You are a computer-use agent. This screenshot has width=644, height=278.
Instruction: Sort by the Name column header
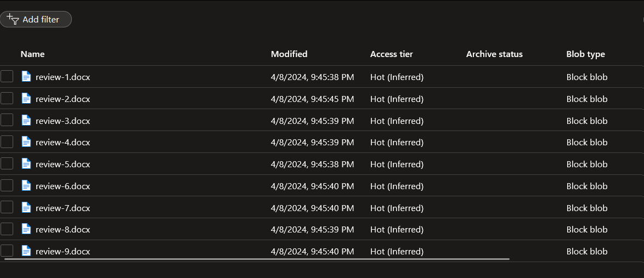(x=32, y=54)
